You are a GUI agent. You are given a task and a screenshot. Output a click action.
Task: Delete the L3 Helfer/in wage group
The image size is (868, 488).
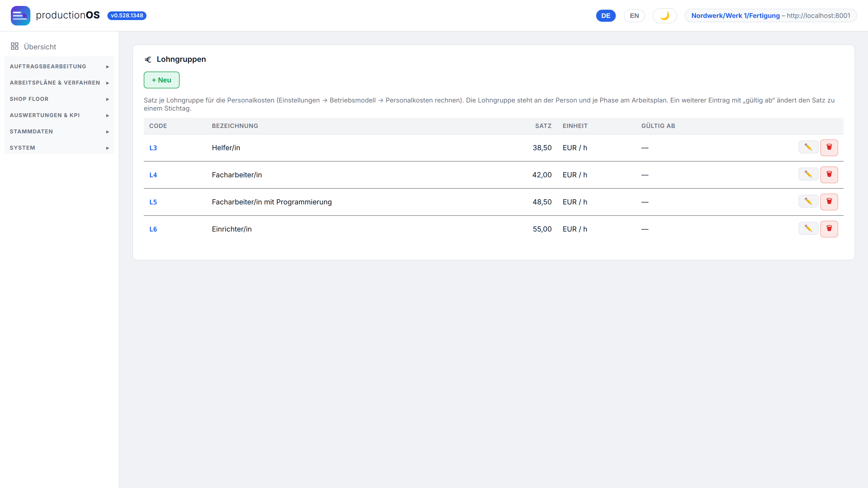[x=829, y=147]
